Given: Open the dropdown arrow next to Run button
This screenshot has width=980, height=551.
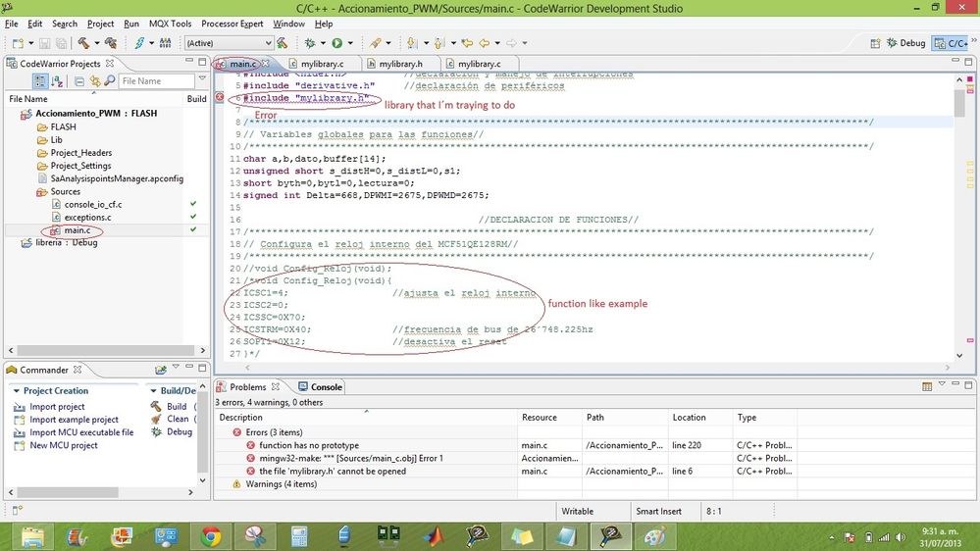Looking at the screenshot, I should [x=350, y=43].
